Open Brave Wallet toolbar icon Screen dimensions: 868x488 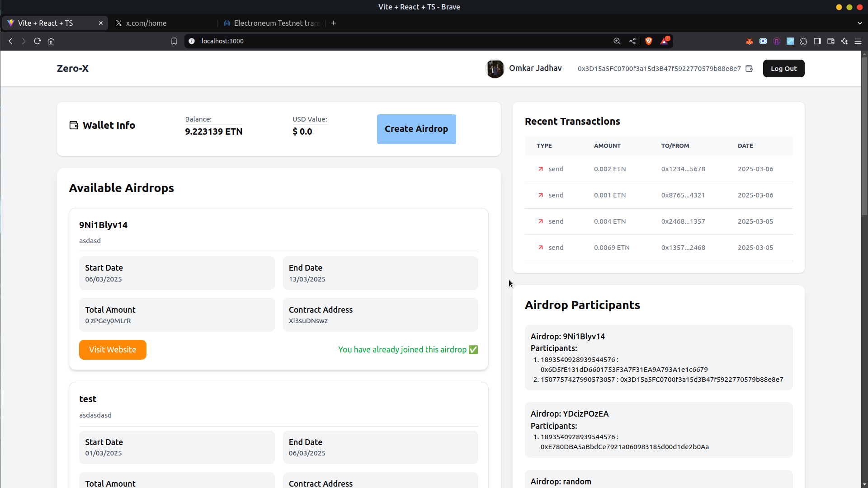(830, 41)
